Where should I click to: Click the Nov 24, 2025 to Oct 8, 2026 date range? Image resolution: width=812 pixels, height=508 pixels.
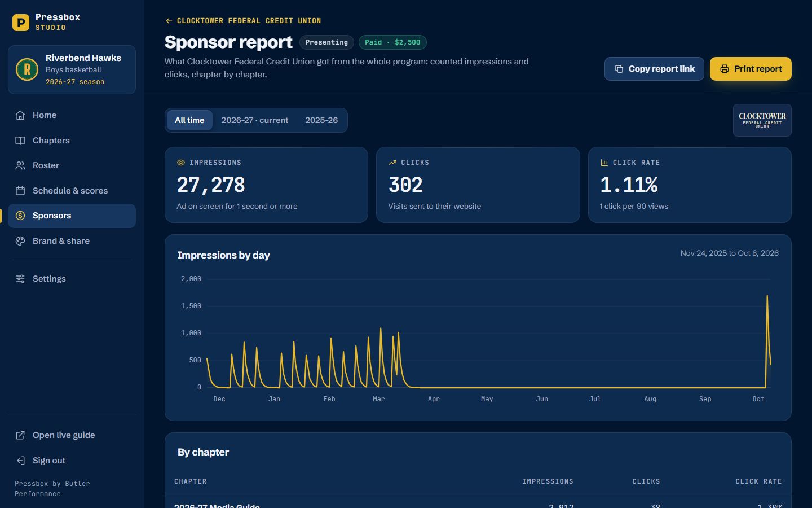pyautogui.click(x=730, y=253)
